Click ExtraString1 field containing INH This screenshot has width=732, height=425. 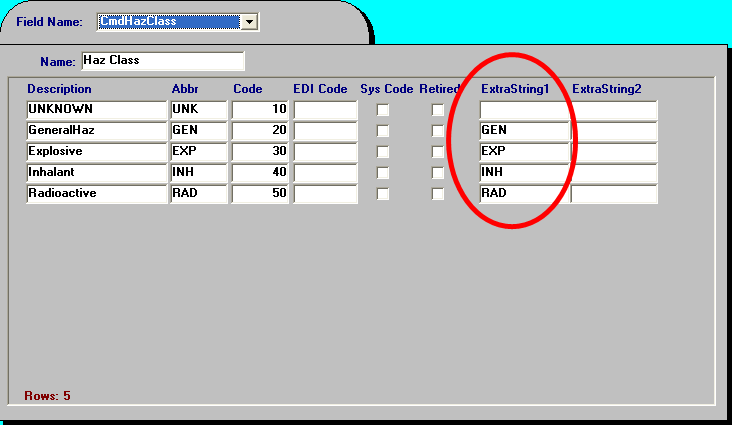[524, 173]
